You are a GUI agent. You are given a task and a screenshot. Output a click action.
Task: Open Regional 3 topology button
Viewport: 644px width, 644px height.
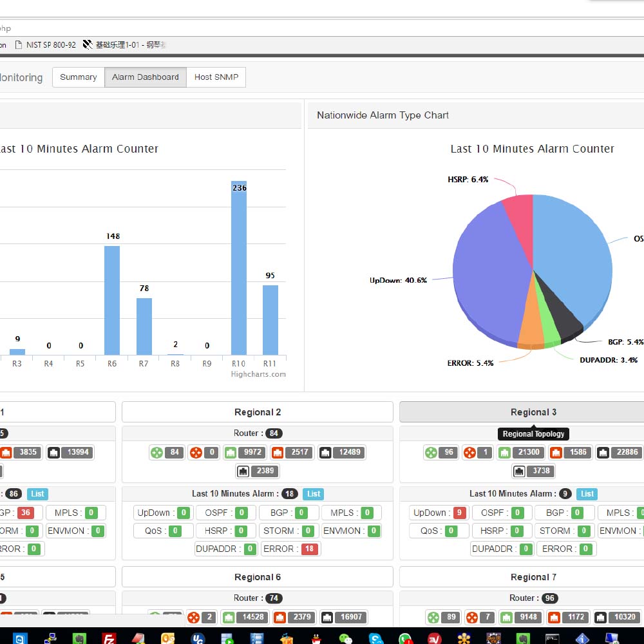(533, 412)
